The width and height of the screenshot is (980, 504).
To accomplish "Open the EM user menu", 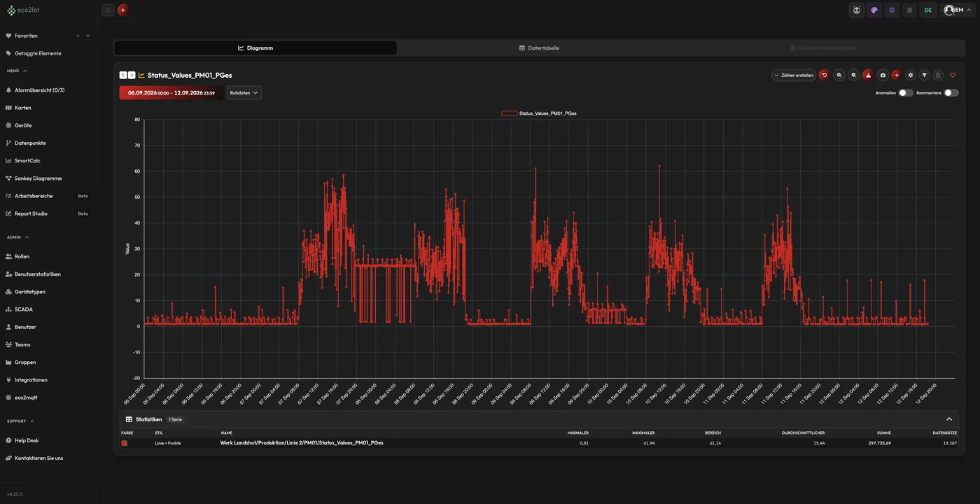I will (958, 10).
